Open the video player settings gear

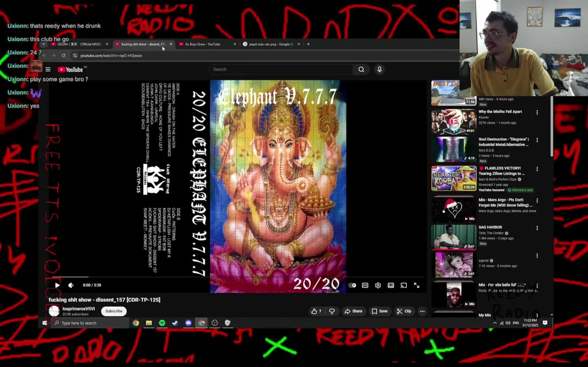(x=378, y=285)
